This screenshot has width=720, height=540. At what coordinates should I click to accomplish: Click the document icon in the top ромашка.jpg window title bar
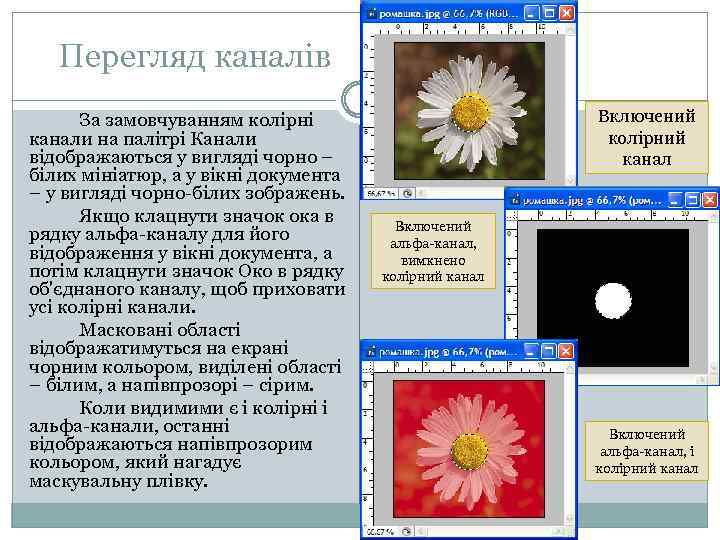click(371, 14)
